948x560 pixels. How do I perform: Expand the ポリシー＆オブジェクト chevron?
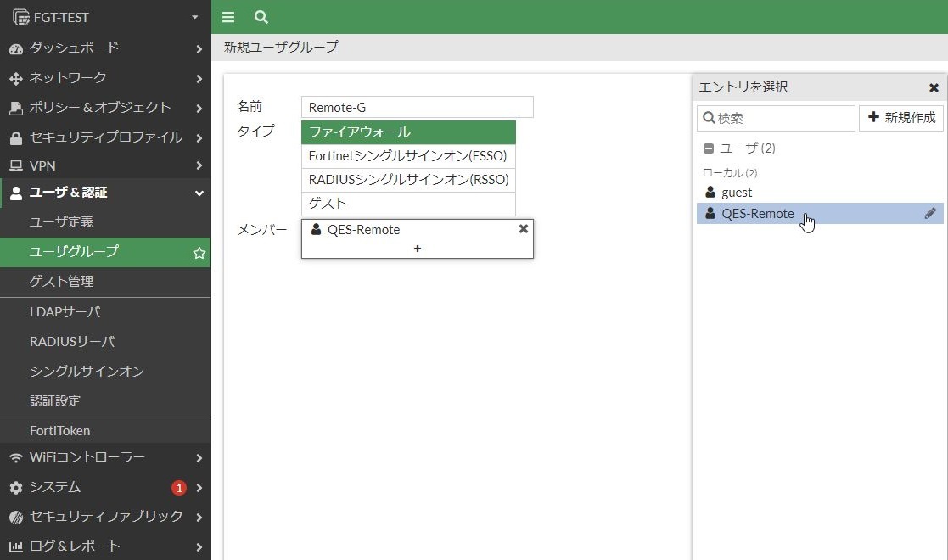[199, 109]
